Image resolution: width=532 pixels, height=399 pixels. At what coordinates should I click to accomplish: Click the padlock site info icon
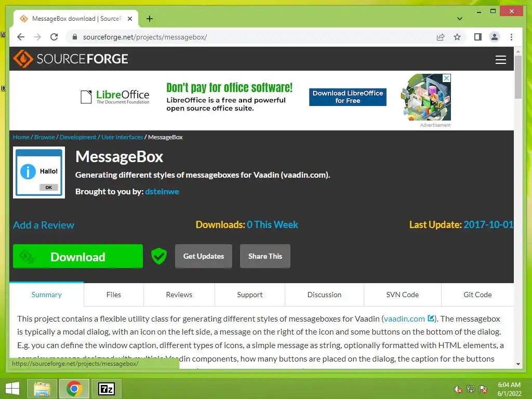[75, 37]
